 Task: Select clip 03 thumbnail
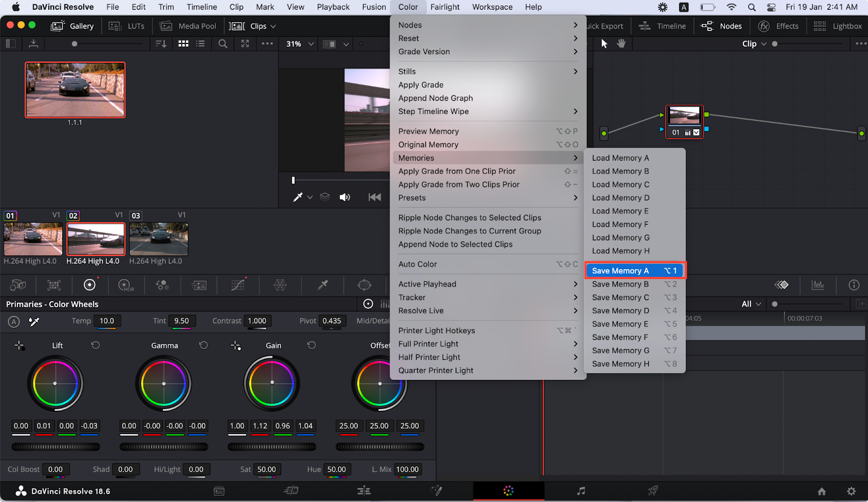tap(158, 239)
